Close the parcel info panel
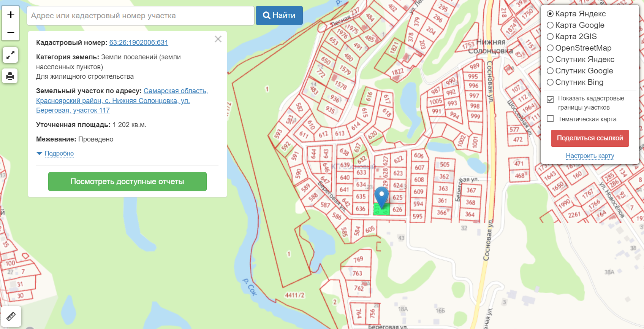This screenshot has height=329, width=644. pyautogui.click(x=218, y=39)
